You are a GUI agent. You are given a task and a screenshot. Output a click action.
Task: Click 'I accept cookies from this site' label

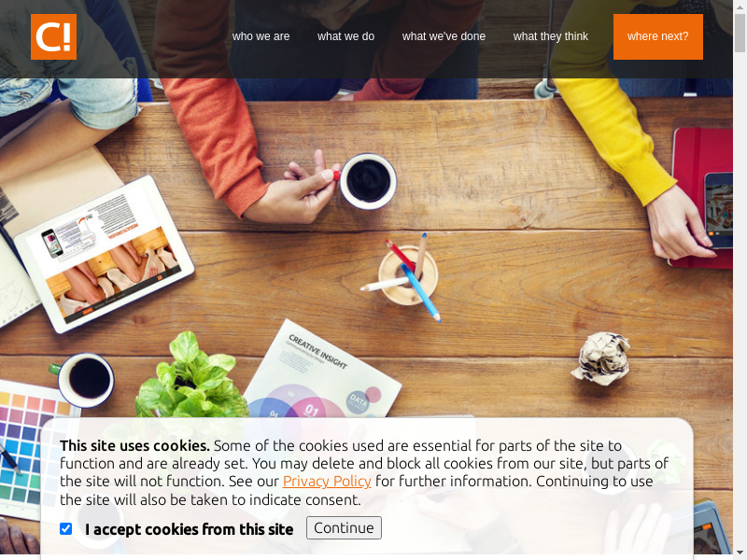(x=189, y=529)
